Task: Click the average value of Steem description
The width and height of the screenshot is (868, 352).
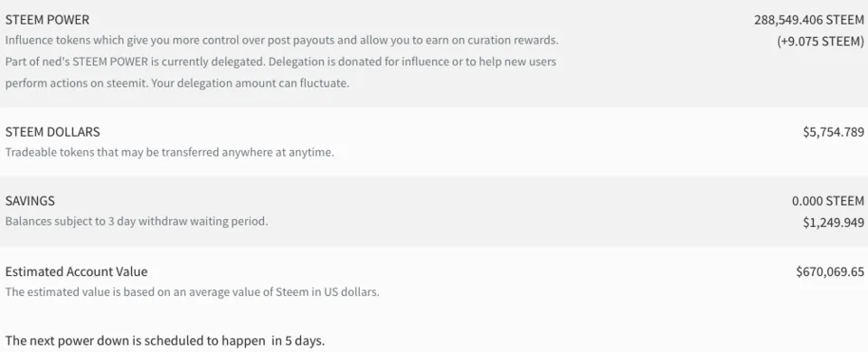Action: [x=192, y=291]
